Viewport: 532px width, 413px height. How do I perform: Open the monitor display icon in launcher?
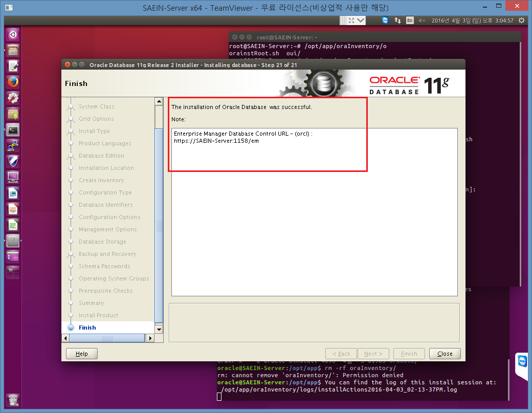pyautogui.click(x=13, y=177)
